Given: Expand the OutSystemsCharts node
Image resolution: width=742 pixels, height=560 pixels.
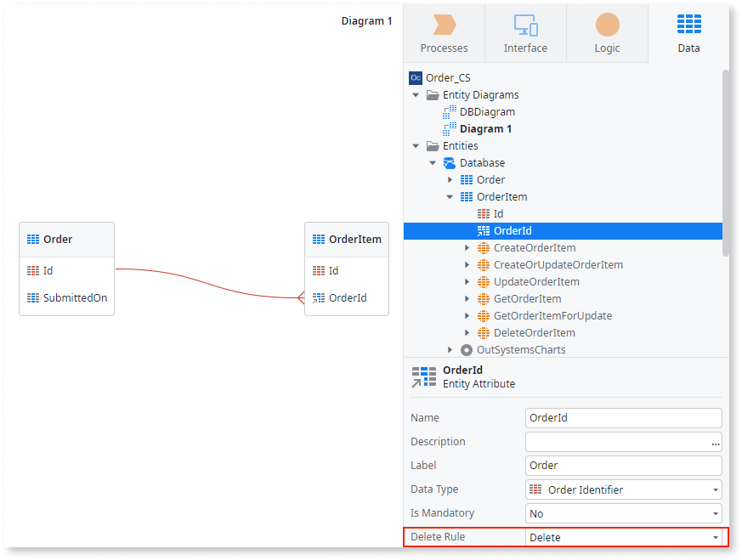Looking at the screenshot, I should (450, 349).
